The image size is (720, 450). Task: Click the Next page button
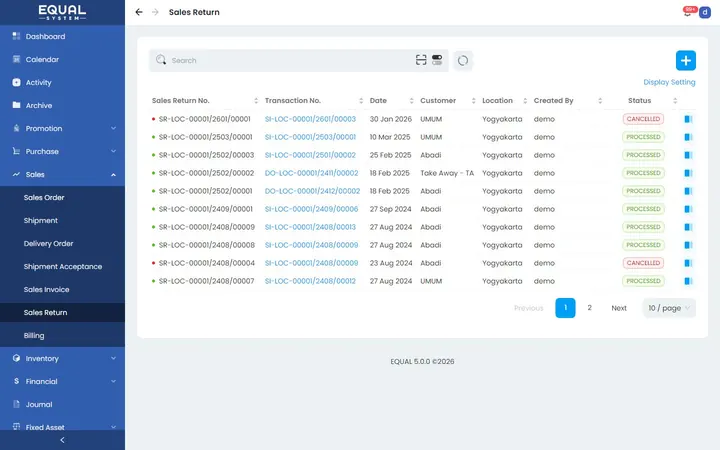click(619, 308)
